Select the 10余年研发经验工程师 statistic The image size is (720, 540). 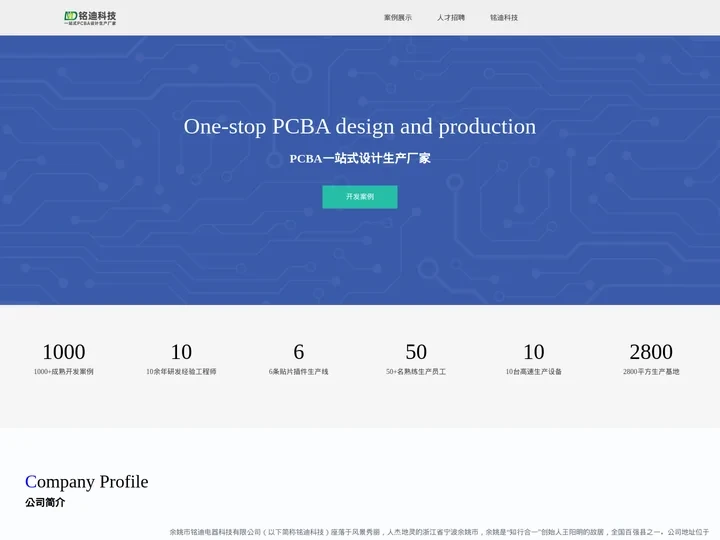pyautogui.click(x=181, y=371)
